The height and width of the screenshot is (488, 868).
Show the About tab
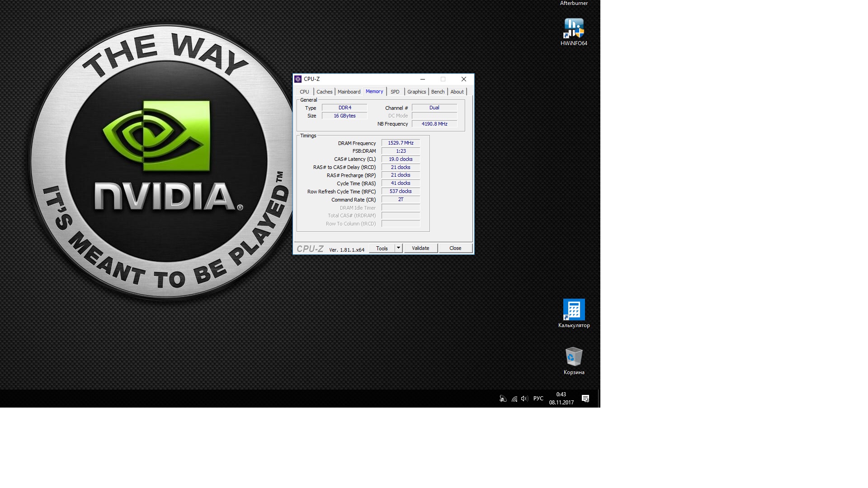point(457,92)
